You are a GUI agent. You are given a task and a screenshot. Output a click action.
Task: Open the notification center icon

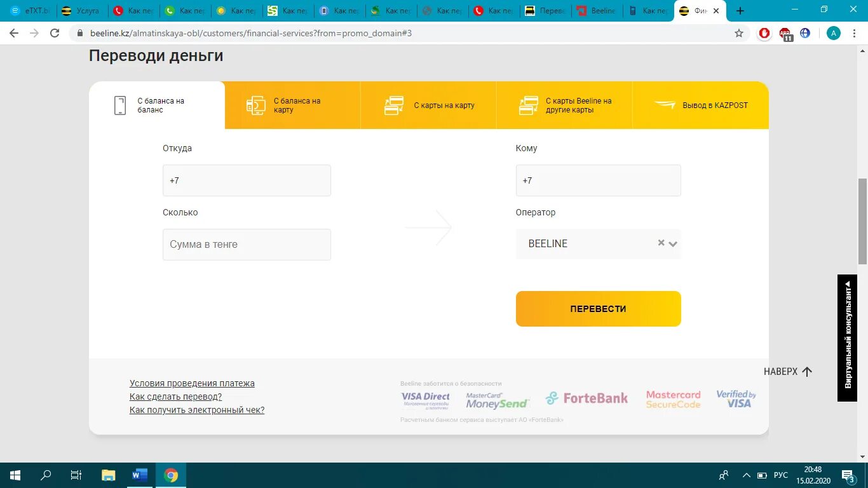[x=848, y=475]
